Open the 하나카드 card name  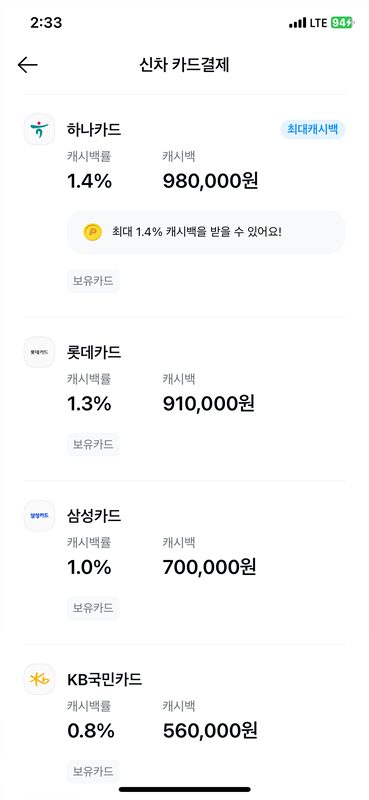(x=94, y=130)
